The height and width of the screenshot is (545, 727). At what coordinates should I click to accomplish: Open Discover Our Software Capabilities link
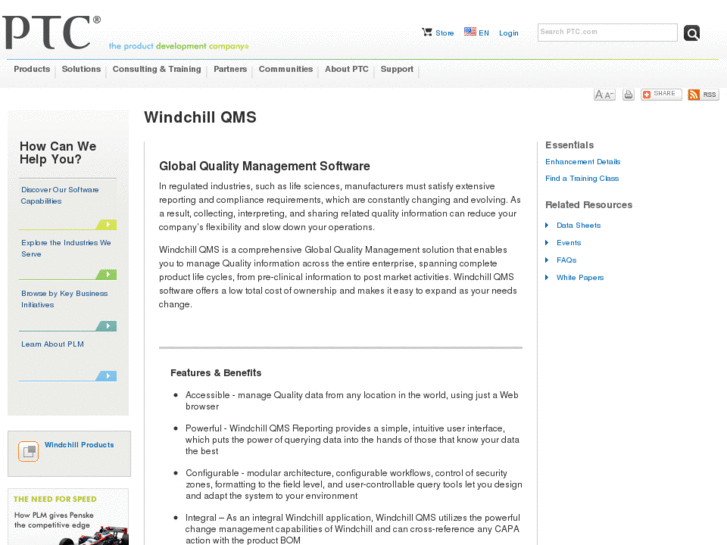pyautogui.click(x=60, y=195)
